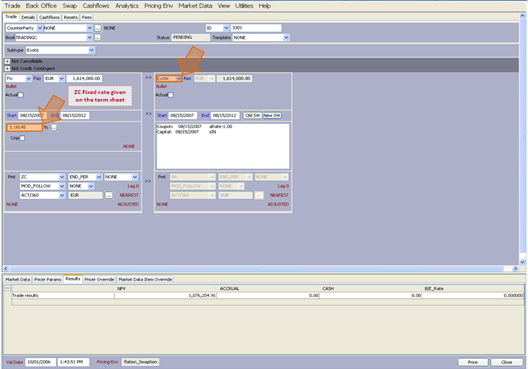This screenshot has width=528, height=369.
Task: Switch to the Cashflows tab
Action: (x=49, y=17)
